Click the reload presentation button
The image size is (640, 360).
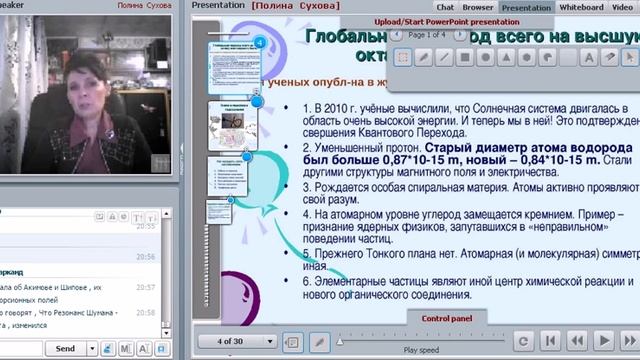(x=523, y=341)
